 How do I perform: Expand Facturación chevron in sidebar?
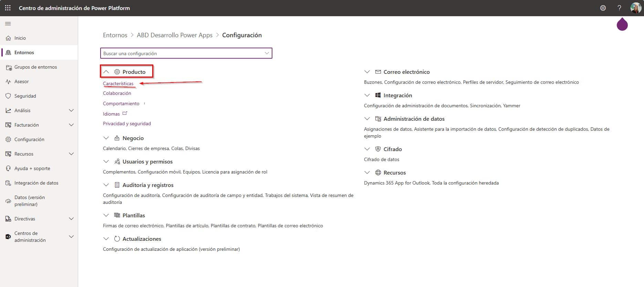71,125
